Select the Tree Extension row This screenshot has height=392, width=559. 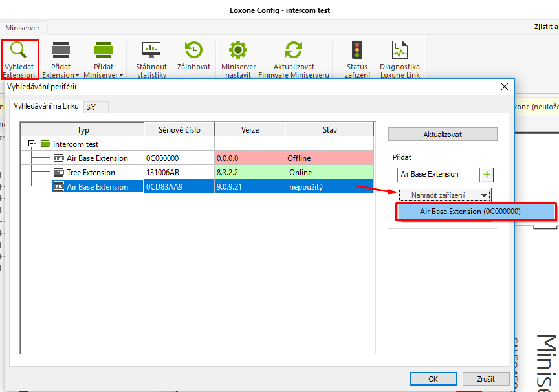[91, 173]
